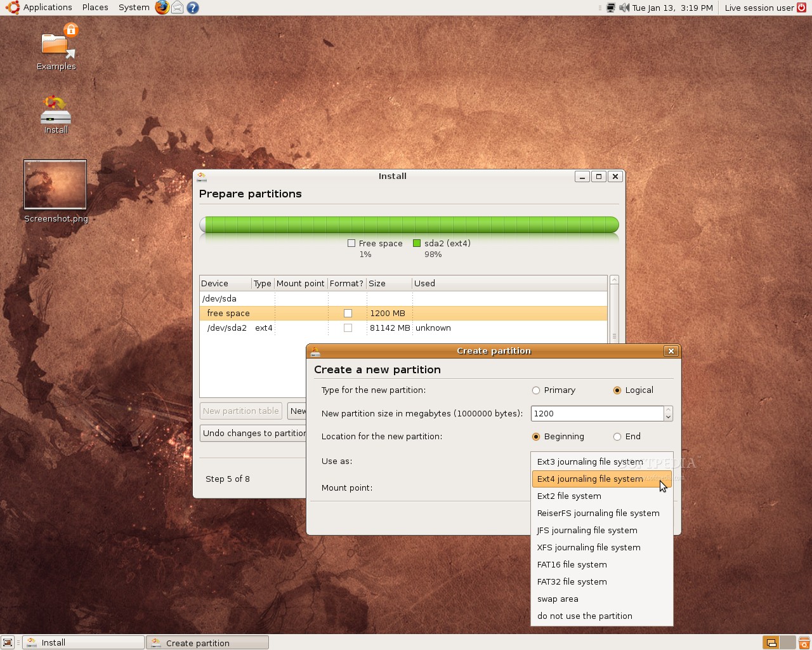Open the blue help question-mark icon
812x650 pixels.
pyautogui.click(x=193, y=8)
